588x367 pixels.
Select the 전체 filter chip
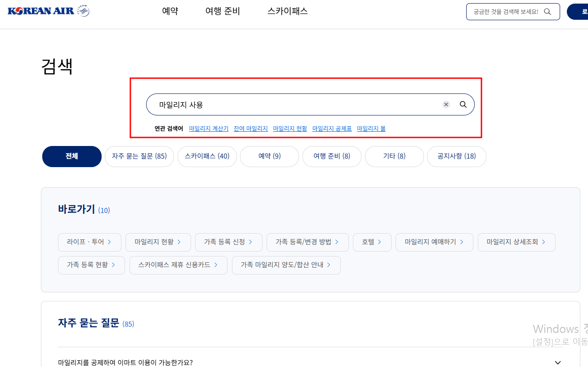pyautogui.click(x=71, y=156)
